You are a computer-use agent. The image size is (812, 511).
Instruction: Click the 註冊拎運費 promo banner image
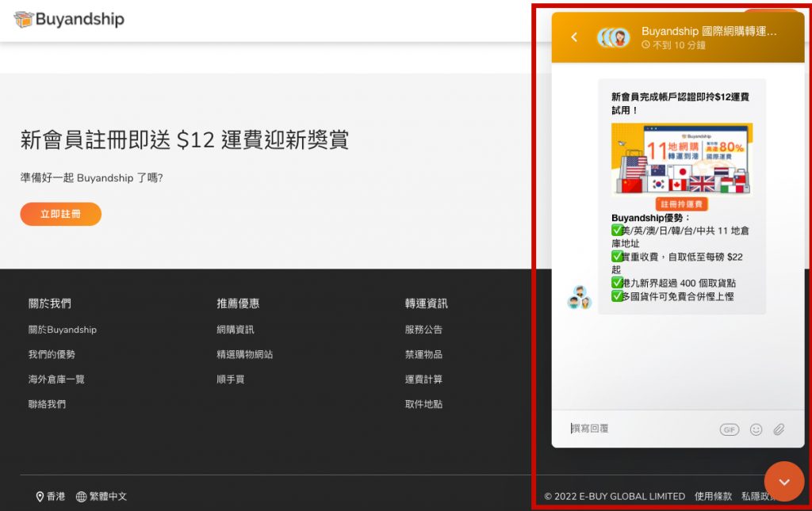pyautogui.click(x=681, y=165)
